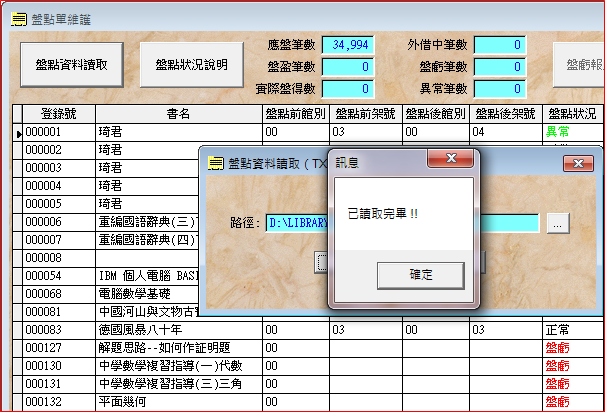Click 盤點狀況說明 button

click(191, 65)
